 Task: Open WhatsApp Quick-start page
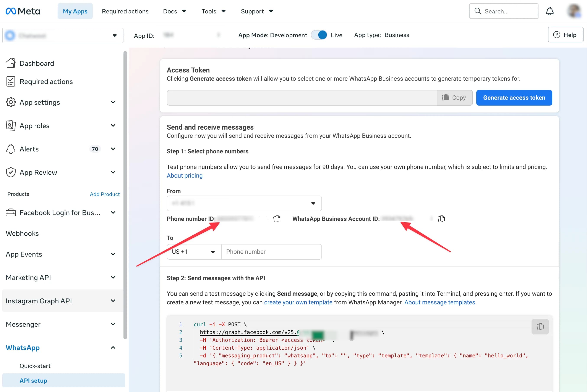[x=35, y=366]
